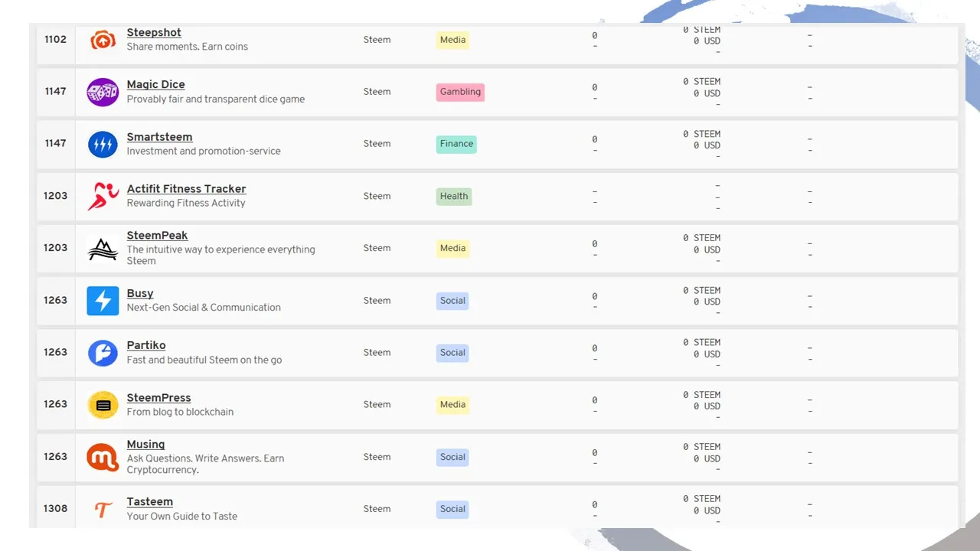Click 'Next-Gen Social & Communication' description
Image resolution: width=980 pixels, height=551 pixels.
[x=204, y=308]
